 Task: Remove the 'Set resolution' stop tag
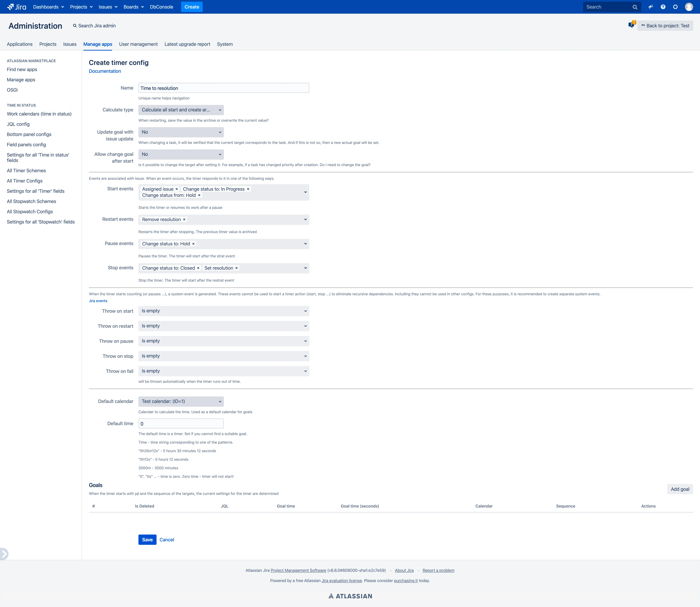pyautogui.click(x=236, y=268)
